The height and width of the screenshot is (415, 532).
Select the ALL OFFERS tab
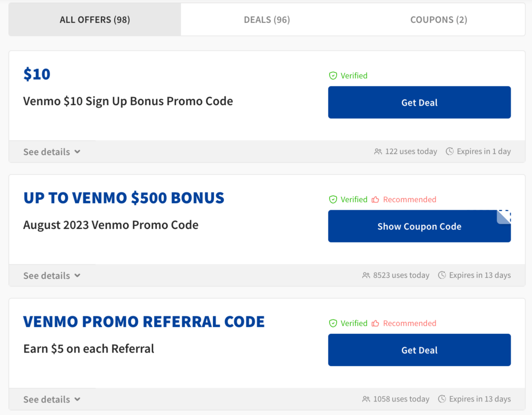pos(94,19)
